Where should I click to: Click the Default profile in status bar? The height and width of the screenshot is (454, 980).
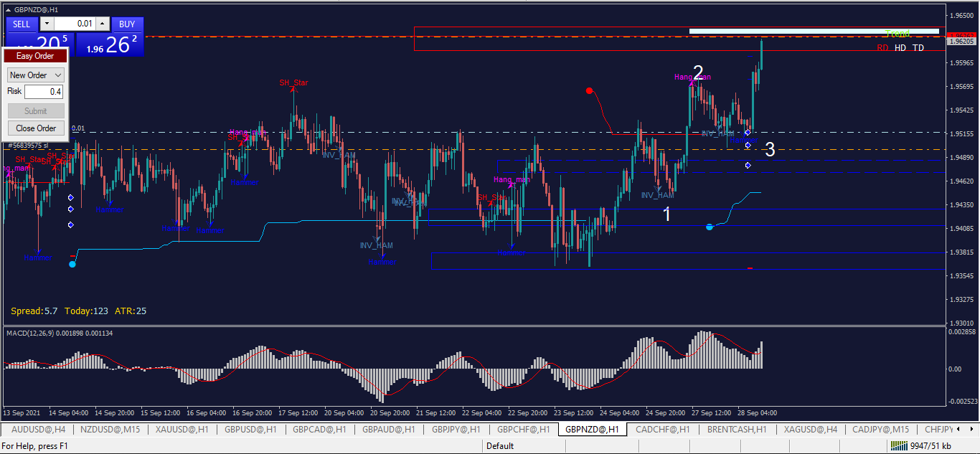(x=500, y=446)
